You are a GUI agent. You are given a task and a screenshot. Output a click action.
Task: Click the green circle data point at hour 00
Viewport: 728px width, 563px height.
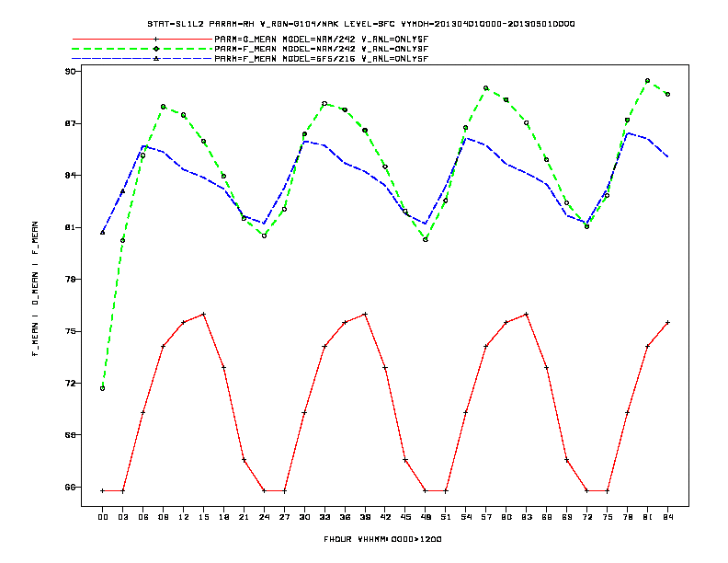tap(103, 388)
